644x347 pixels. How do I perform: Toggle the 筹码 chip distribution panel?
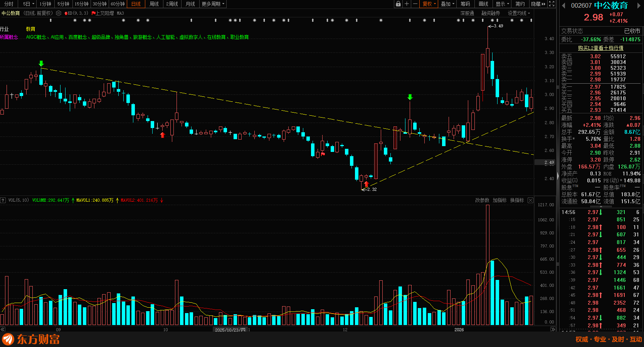coord(466,4)
